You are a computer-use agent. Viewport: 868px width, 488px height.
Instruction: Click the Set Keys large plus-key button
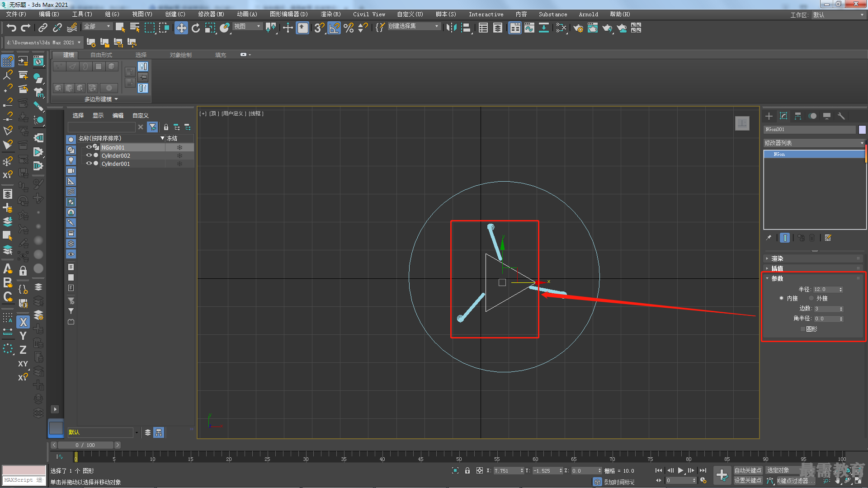[x=722, y=475]
